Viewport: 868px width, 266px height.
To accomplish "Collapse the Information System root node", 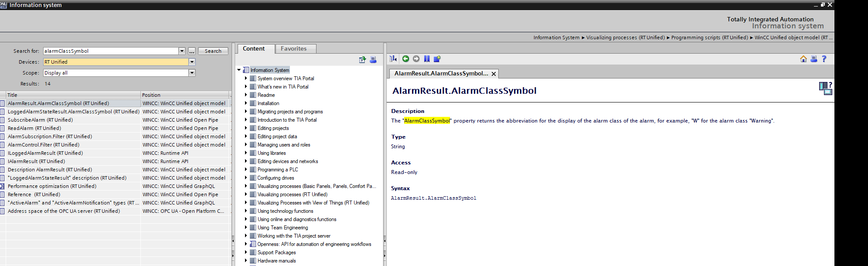I will pyautogui.click(x=239, y=70).
